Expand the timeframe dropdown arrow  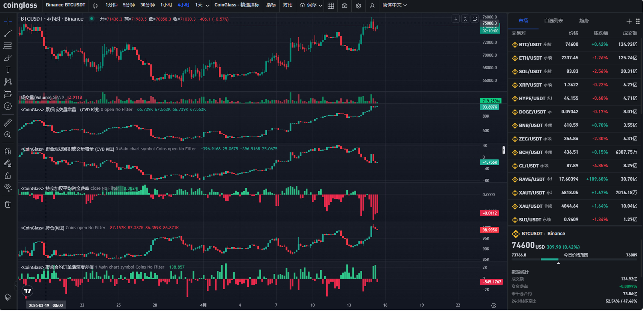[x=208, y=5]
